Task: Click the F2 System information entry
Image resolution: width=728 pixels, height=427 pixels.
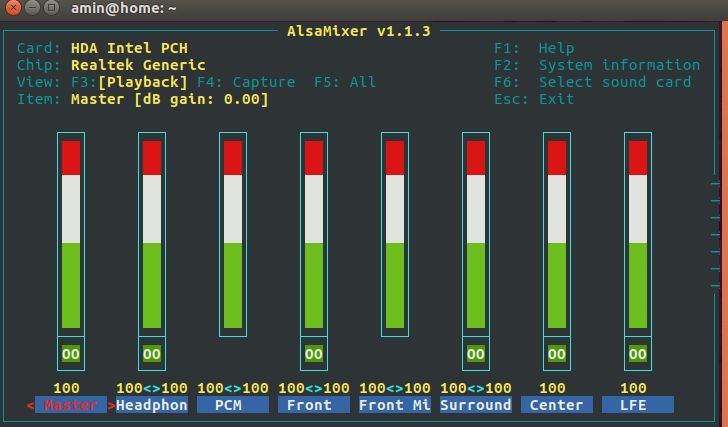Action: coord(597,65)
